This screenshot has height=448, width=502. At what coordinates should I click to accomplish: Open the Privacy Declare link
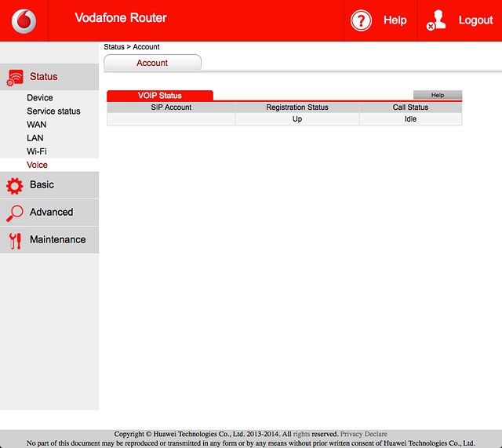364,434
